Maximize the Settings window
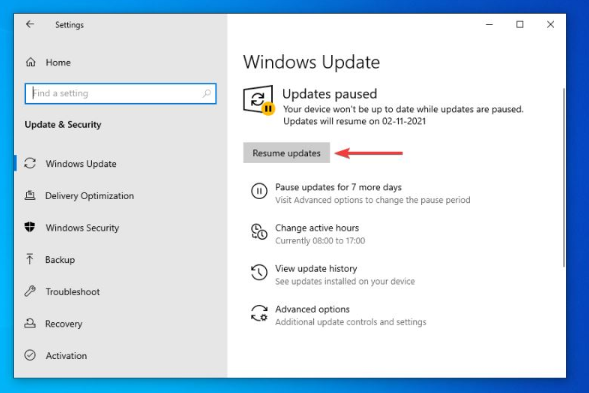The image size is (589, 393). click(520, 24)
